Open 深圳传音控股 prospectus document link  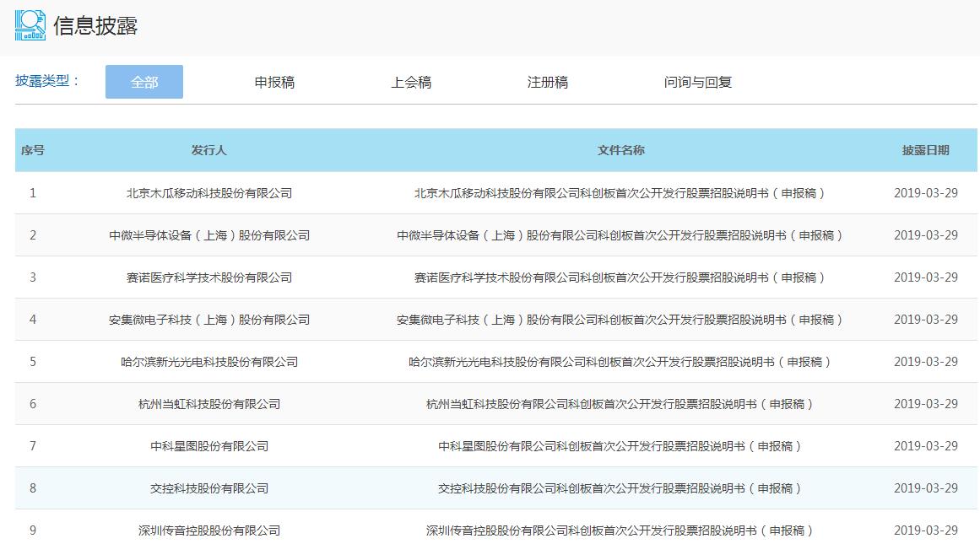coord(620,531)
